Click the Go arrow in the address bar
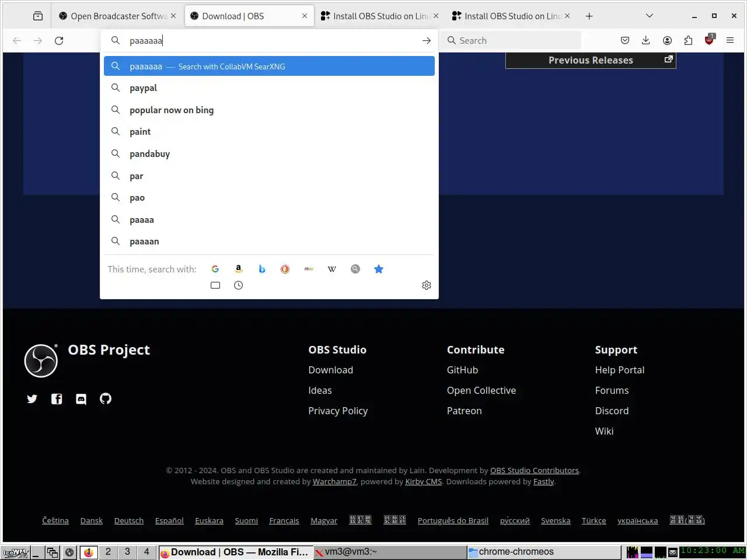The width and height of the screenshot is (747, 560). 427,40
